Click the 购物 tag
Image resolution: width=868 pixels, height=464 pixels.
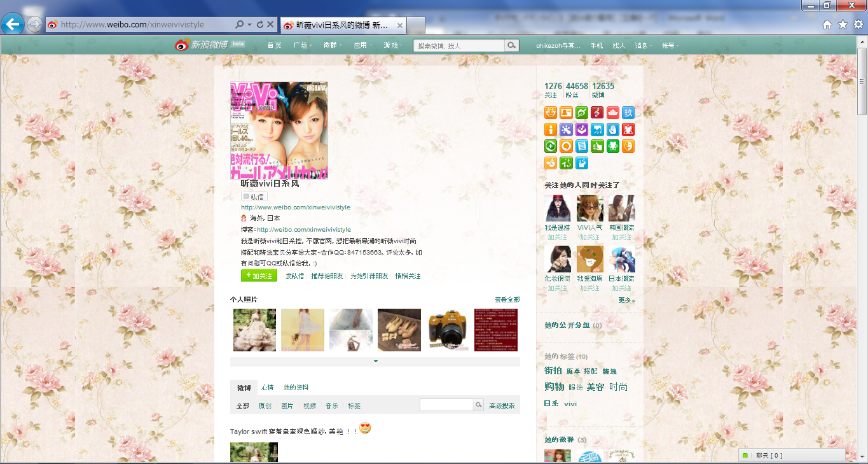555,386
